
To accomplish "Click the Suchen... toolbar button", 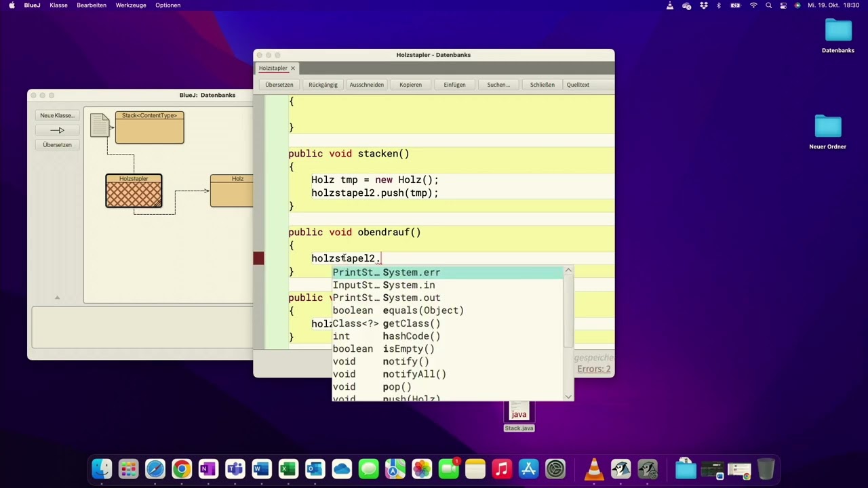I will click(498, 85).
